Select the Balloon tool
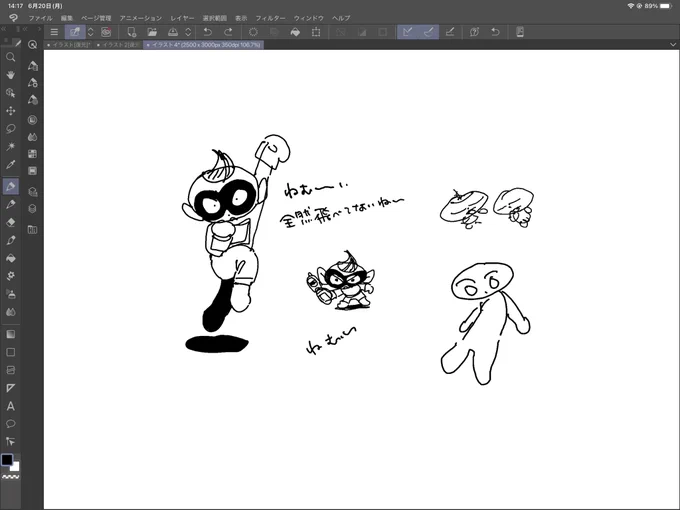This screenshot has height=510, width=680. (x=11, y=424)
